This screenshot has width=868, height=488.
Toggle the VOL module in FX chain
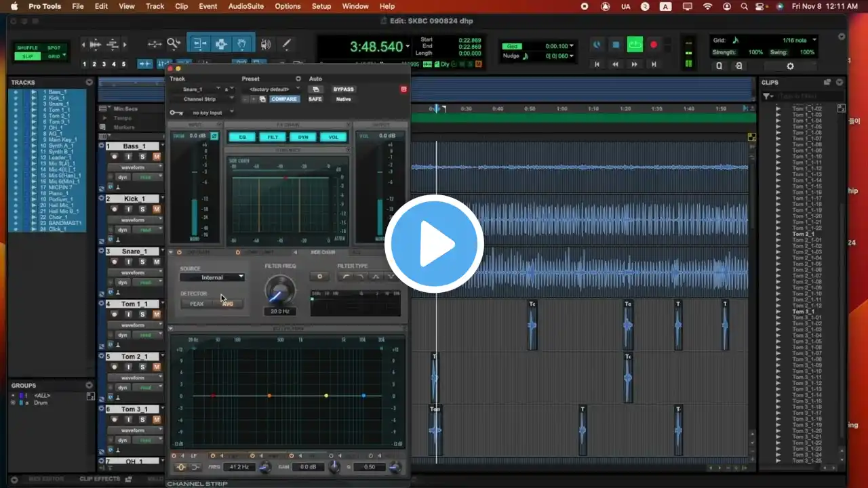point(333,137)
